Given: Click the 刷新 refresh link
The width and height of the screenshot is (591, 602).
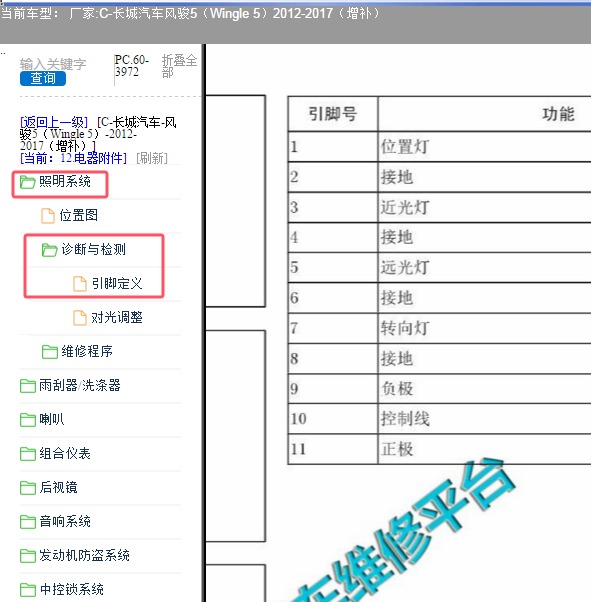Looking at the screenshot, I should pyautogui.click(x=152, y=158).
